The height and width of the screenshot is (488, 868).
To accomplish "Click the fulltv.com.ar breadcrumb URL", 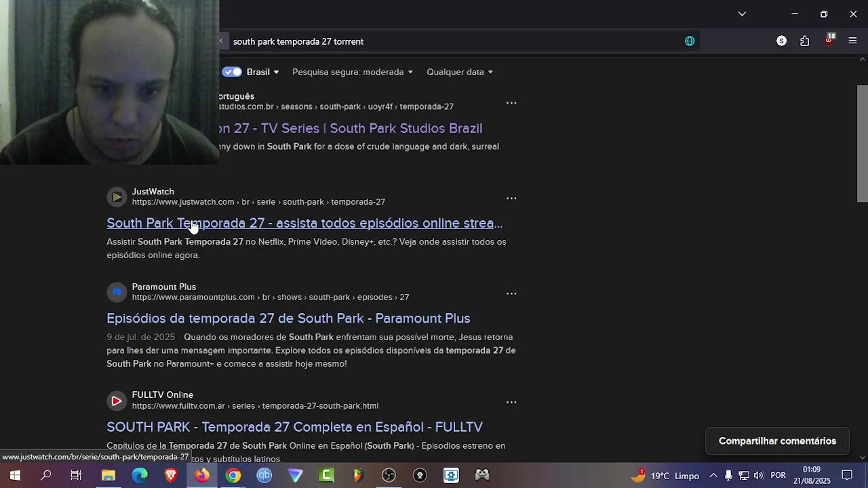I will (255, 406).
